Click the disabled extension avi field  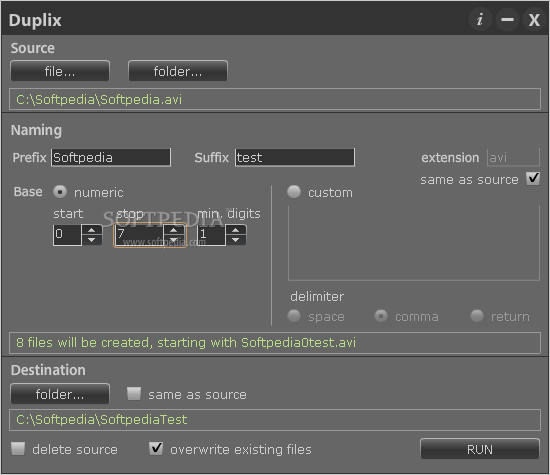point(513,157)
